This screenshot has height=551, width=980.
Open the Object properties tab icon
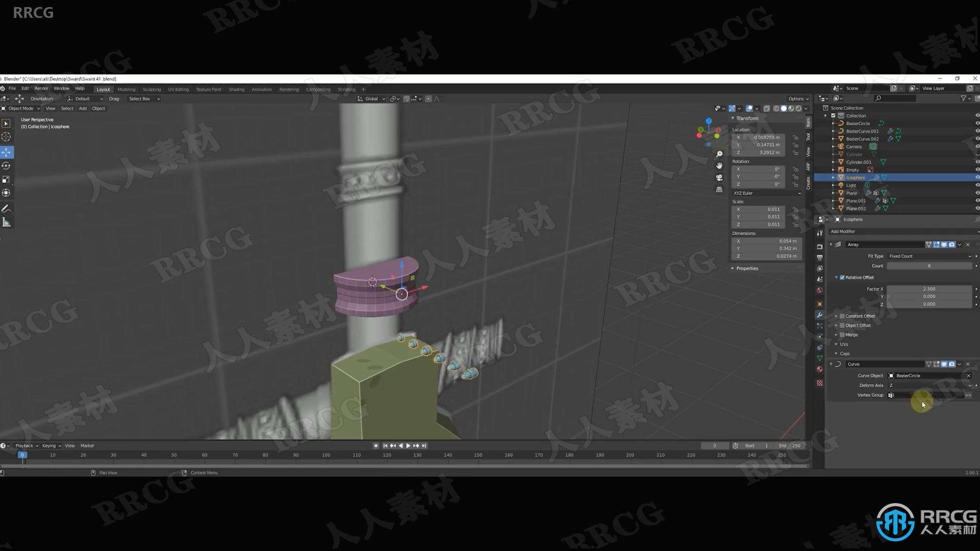coord(820,304)
